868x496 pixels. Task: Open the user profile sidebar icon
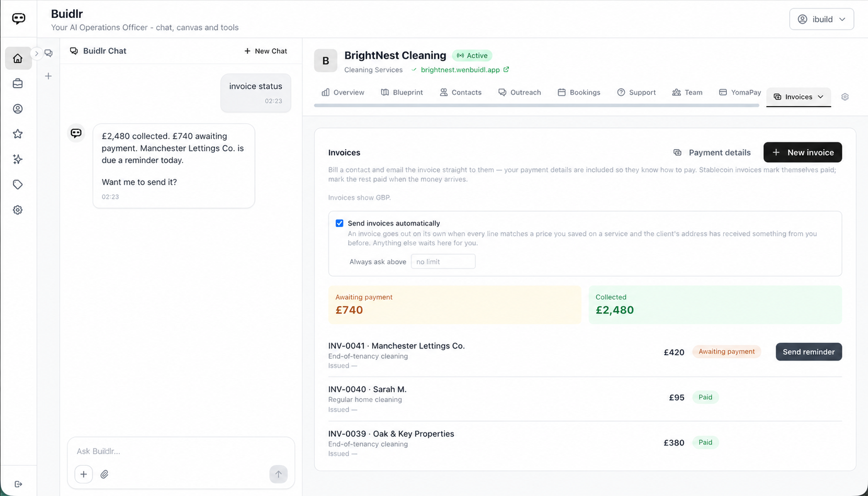[x=18, y=109]
